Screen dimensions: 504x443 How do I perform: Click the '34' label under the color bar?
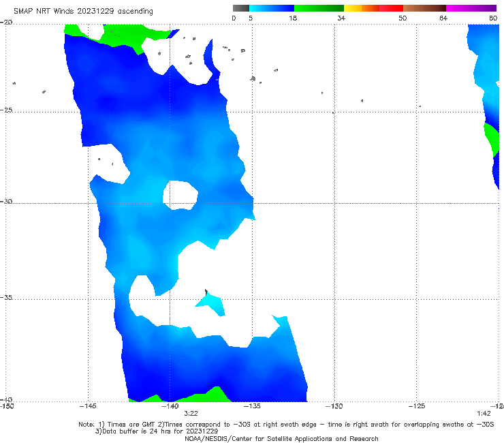[x=341, y=18]
